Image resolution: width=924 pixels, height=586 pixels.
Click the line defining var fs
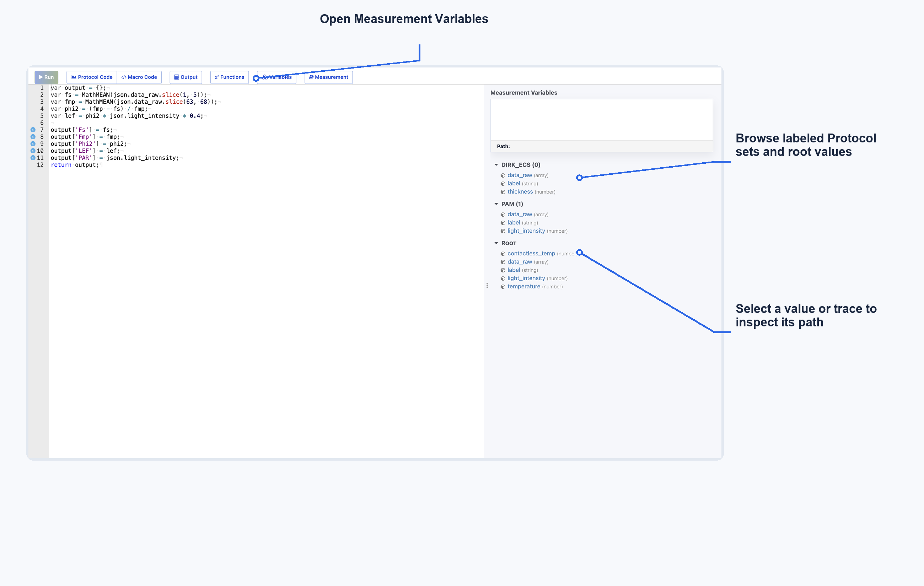click(129, 95)
